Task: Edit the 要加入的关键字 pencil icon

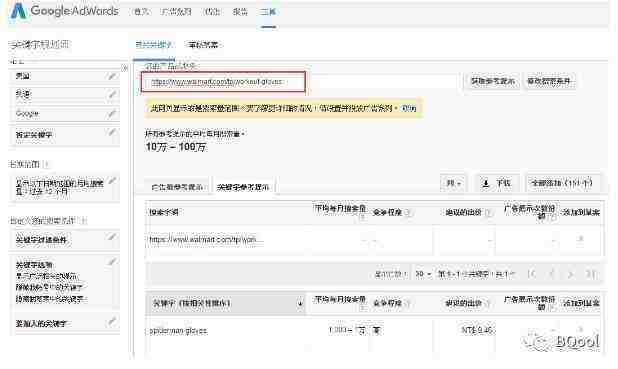Action: click(112, 321)
